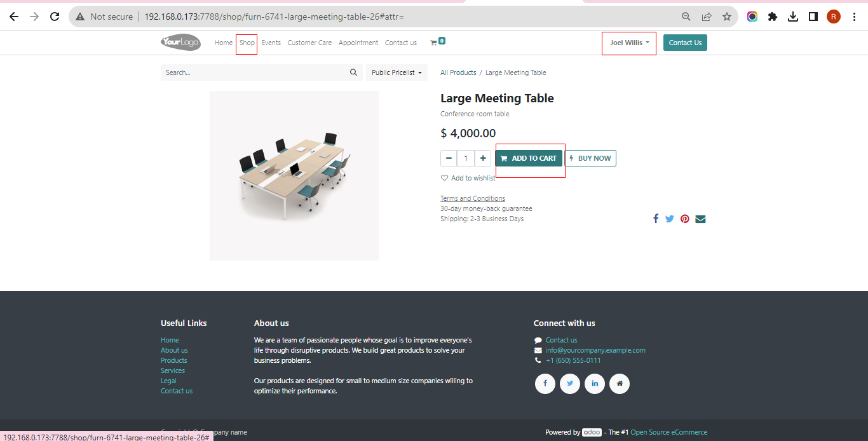
Task: Click the shopping cart icon in navbar
Action: 434,43
